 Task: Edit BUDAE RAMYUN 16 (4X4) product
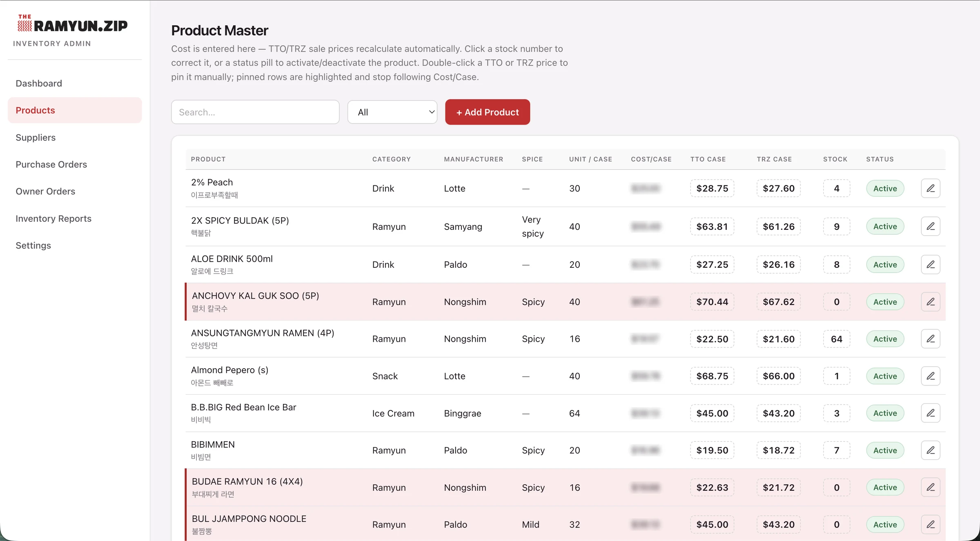931,488
